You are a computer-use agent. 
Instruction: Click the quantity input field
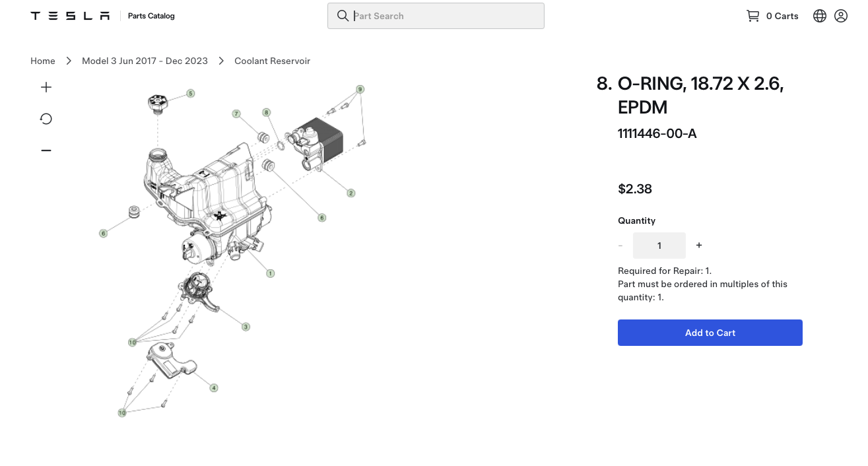[659, 246]
